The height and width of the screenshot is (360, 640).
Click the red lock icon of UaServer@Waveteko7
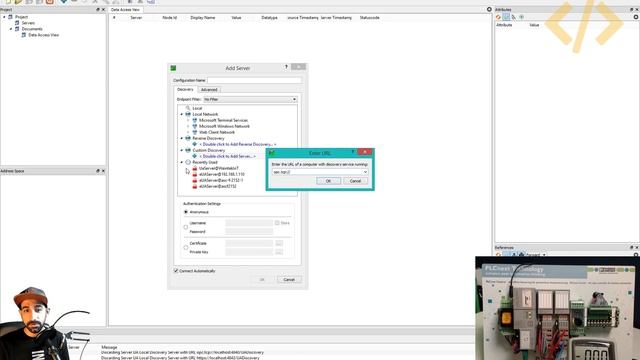pyautogui.click(x=195, y=168)
